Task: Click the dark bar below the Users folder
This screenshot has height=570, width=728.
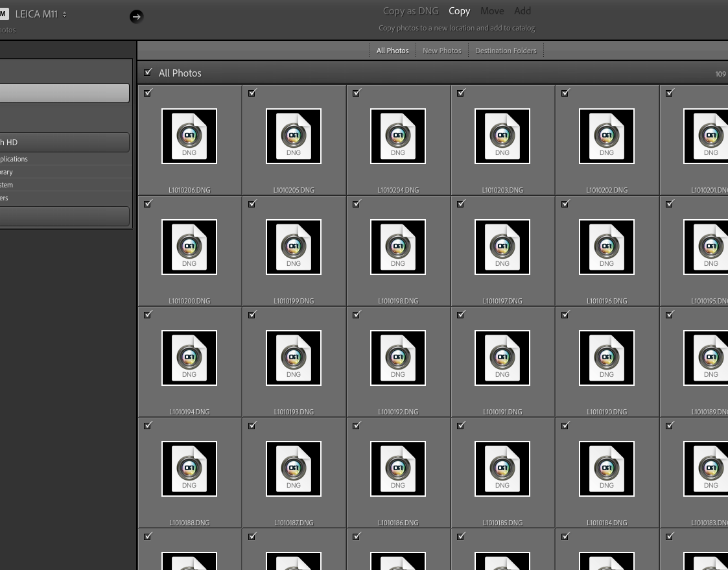Action: point(65,217)
